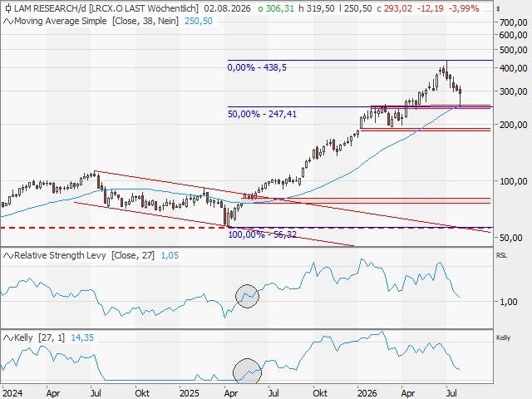Click the close value c 293,02
Image resolution: width=532 pixels, height=399 pixels.
(x=394, y=8)
